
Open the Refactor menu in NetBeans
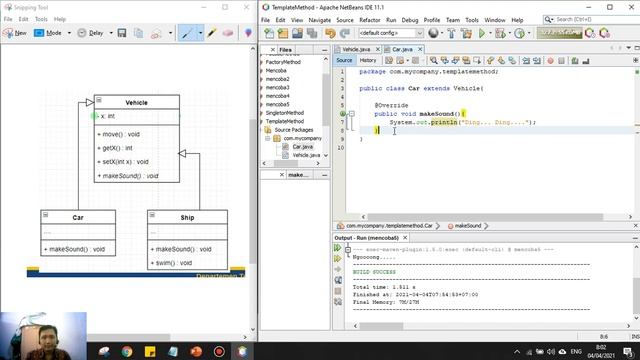(x=370, y=20)
